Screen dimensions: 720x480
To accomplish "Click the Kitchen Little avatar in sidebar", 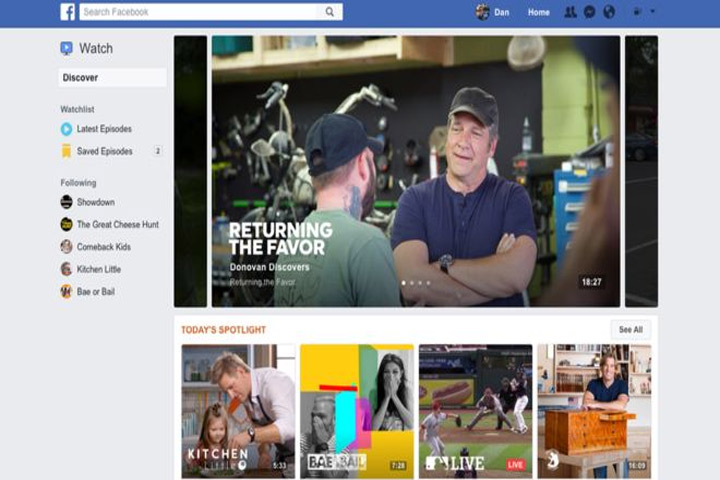I will [x=66, y=269].
